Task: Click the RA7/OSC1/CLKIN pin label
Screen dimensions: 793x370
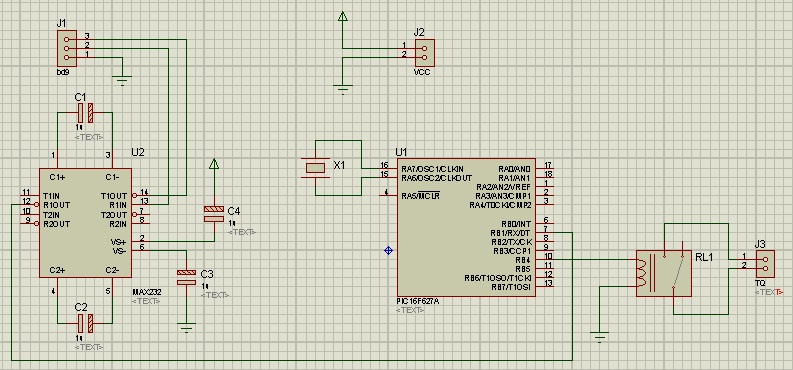Action: 432,168
